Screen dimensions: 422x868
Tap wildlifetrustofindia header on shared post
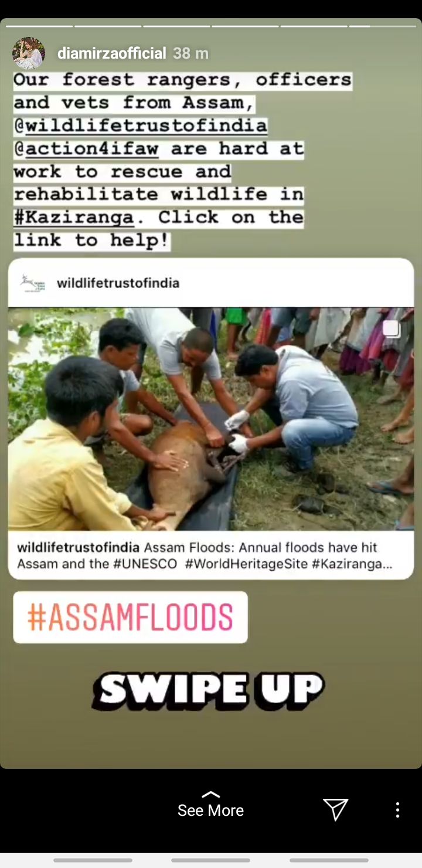click(x=118, y=283)
